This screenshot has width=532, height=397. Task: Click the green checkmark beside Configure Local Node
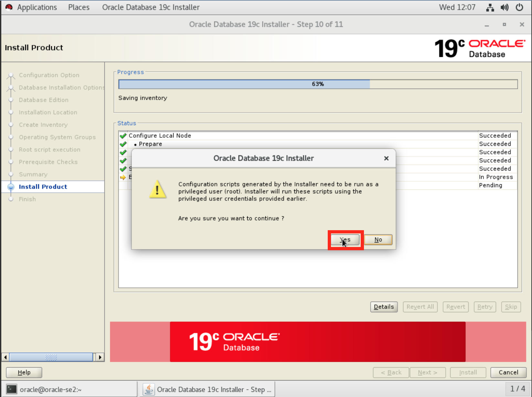click(123, 136)
